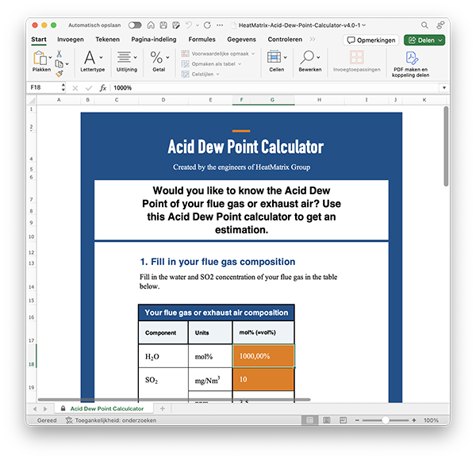
Task: Click the Name Box stepper arrows
Action: pyautogui.click(x=63, y=88)
